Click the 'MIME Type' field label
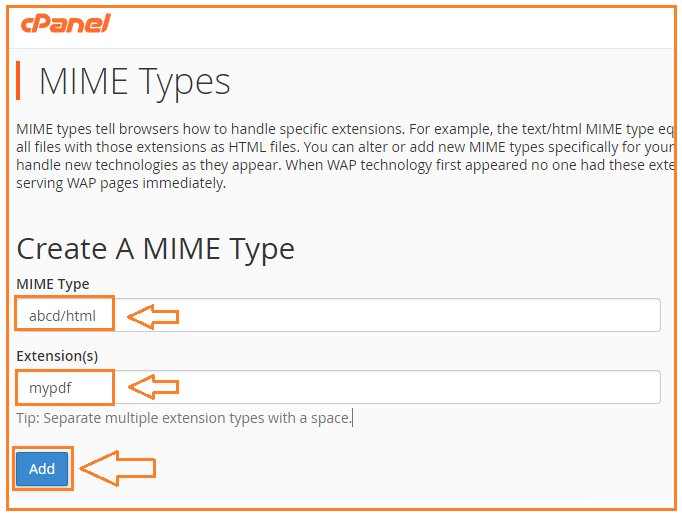The height and width of the screenshot is (516, 682). [x=53, y=284]
